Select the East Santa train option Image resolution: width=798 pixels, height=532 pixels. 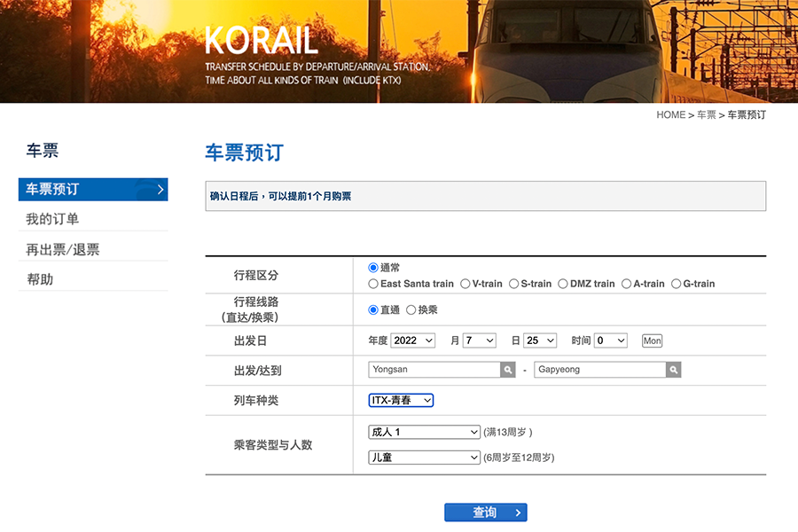pyautogui.click(x=373, y=284)
